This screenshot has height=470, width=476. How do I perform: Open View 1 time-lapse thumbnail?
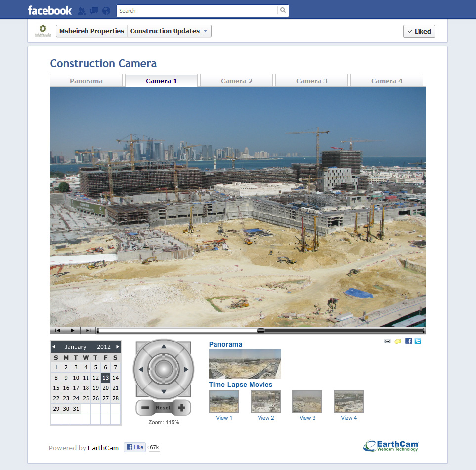(224, 402)
